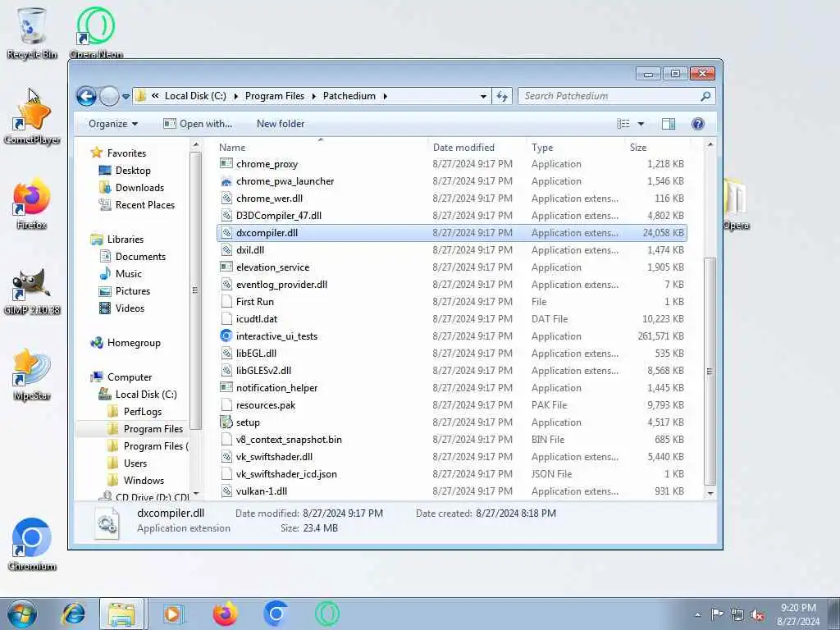Sort by Date modified column header
The width and height of the screenshot is (840, 630).
pos(476,148)
